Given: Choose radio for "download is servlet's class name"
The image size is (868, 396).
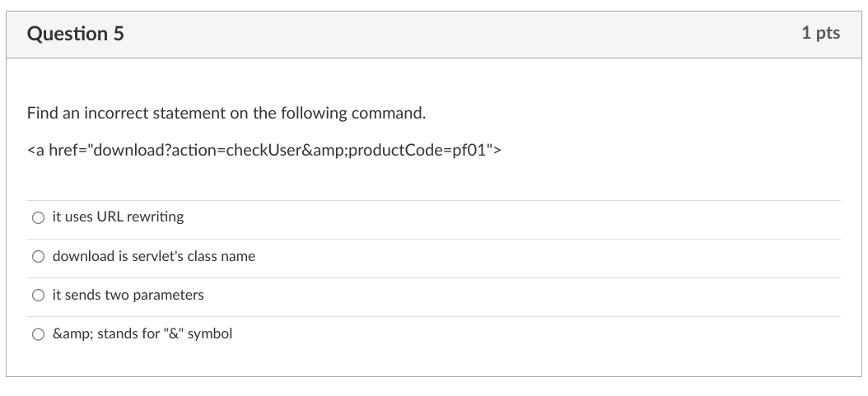Looking at the screenshot, I should click(x=38, y=256).
